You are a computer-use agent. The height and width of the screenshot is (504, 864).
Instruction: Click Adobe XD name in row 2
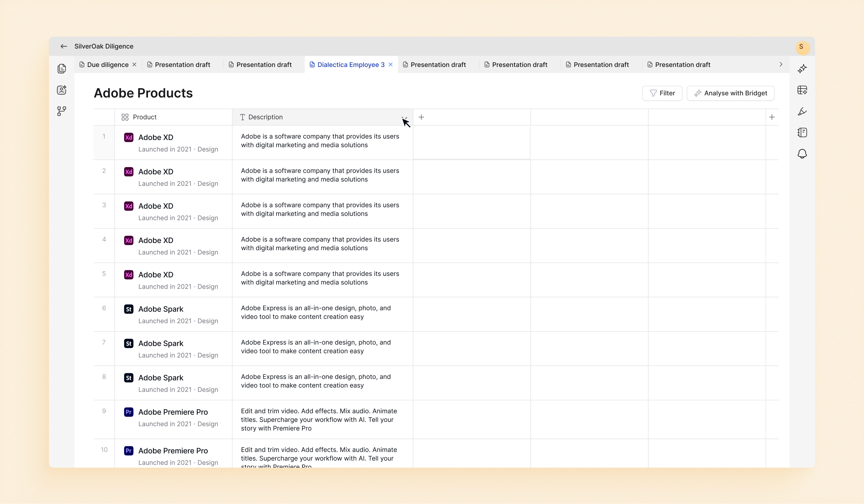(x=156, y=172)
